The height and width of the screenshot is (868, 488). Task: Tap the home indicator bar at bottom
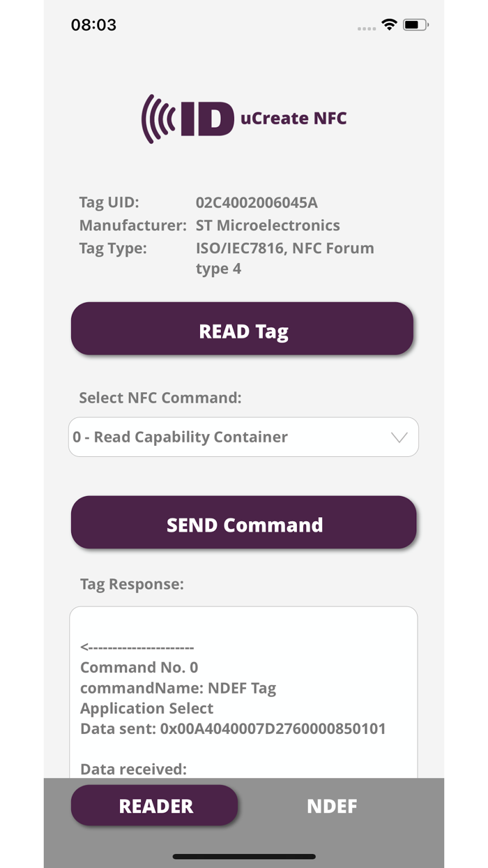pyautogui.click(x=243, y=856)
